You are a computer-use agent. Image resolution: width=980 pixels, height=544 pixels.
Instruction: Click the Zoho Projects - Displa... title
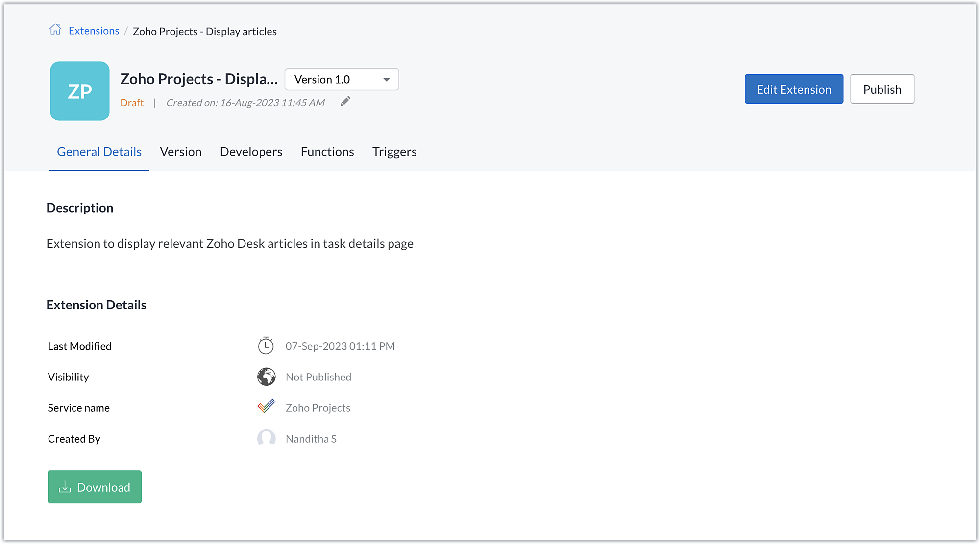(x=199, y=79)
